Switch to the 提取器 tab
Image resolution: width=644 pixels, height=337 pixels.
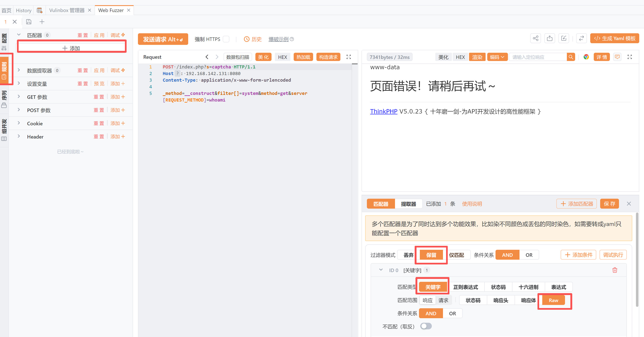tap(408, 204)
